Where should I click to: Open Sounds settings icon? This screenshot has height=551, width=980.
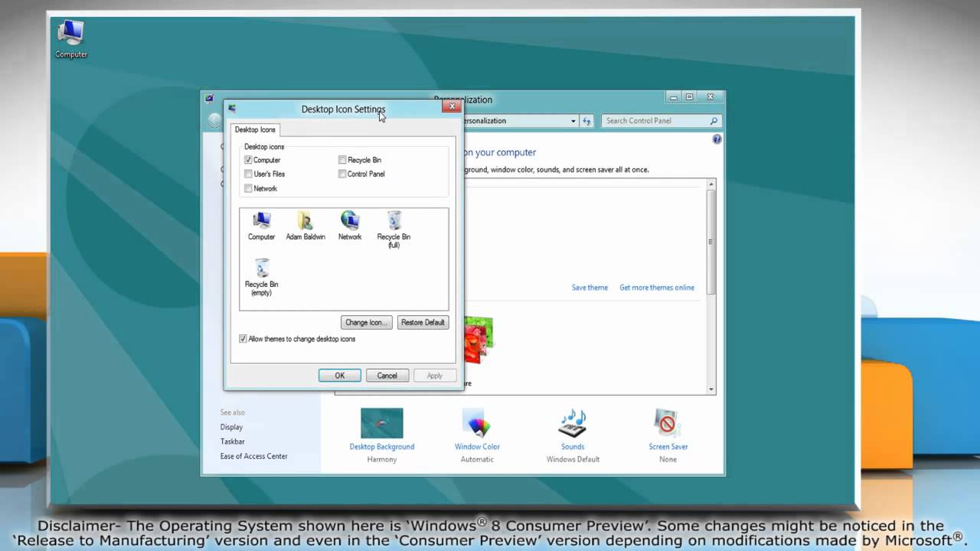click(573, 435)
